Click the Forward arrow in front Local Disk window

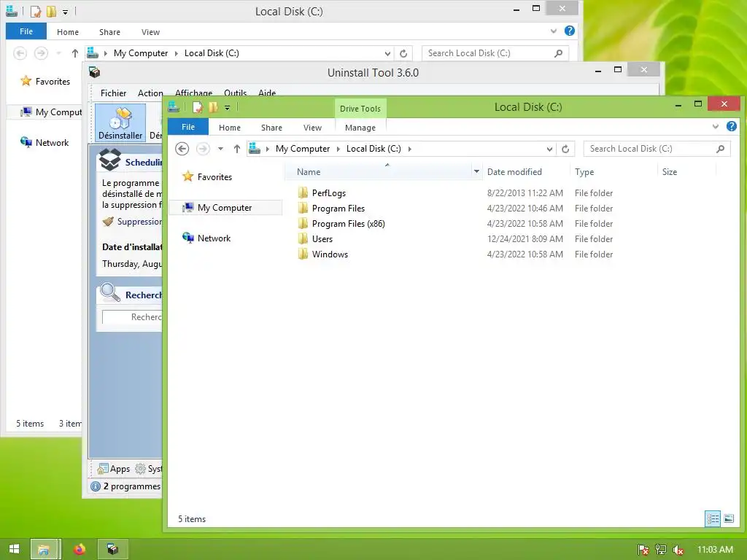[203, 149]
